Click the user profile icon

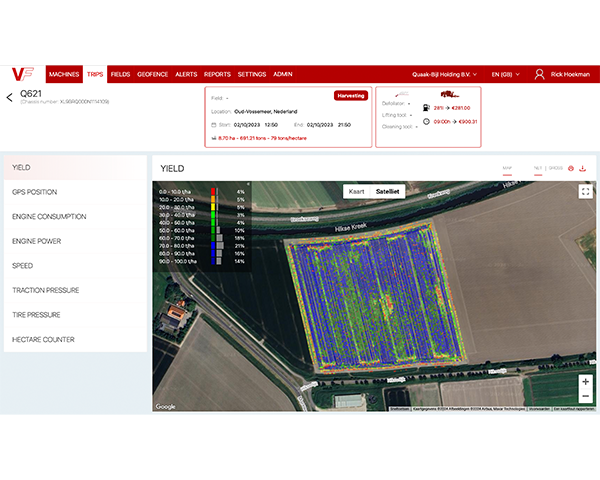(539, 74)
